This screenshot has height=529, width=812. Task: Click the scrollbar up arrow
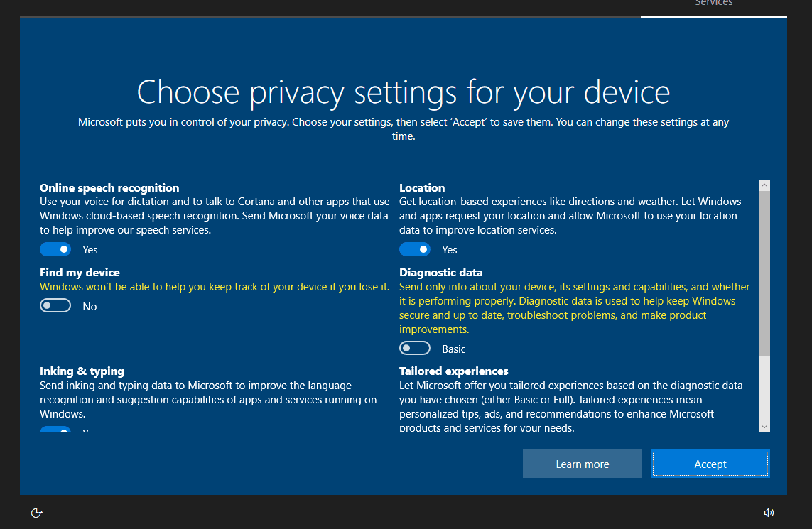click(764, 185)
